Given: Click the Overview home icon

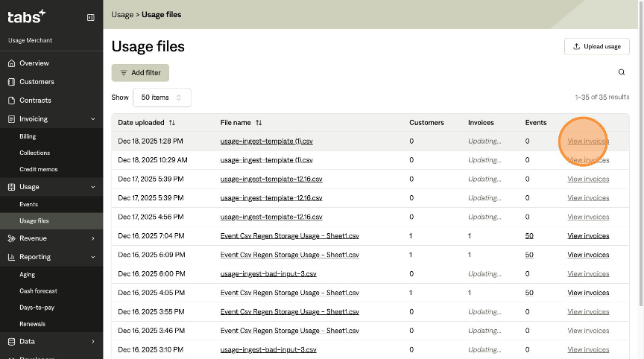Looking at the screenshot, I should click(11, 63).
